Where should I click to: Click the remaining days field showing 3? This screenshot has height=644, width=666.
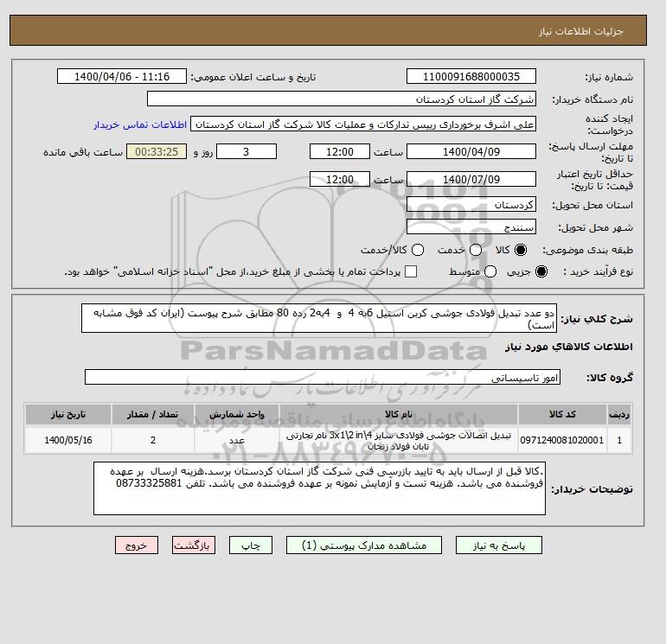[247, 151]
